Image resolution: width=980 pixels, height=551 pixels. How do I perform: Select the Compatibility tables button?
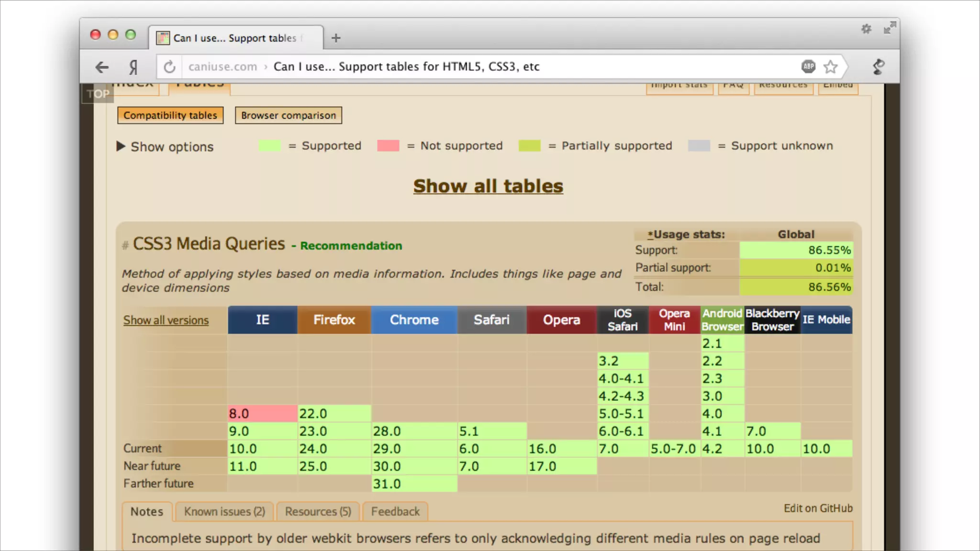pyautogui.click(x=170, y=115)
